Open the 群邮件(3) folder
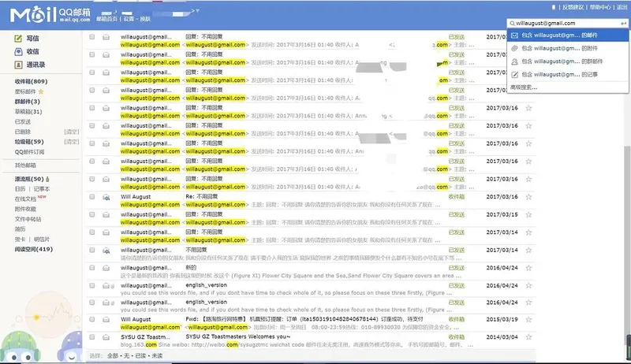631x364 pixels. 28,102
